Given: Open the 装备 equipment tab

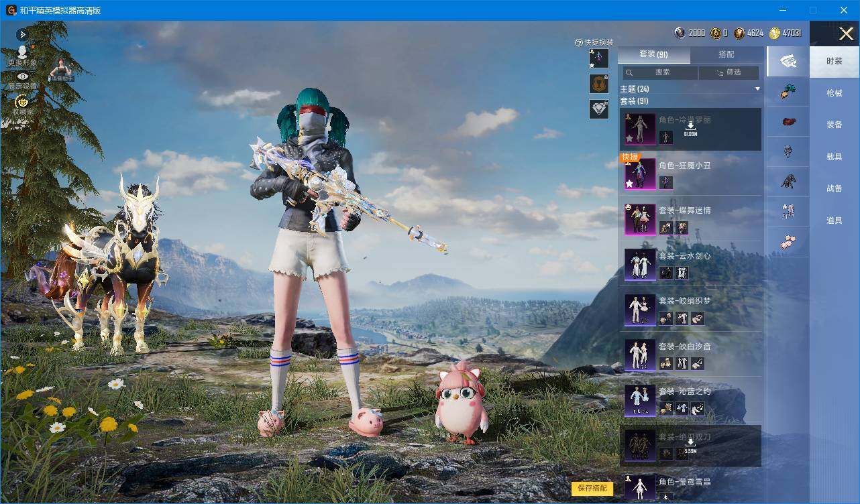Looking at the screenshot, I should (x=835, y=125).
